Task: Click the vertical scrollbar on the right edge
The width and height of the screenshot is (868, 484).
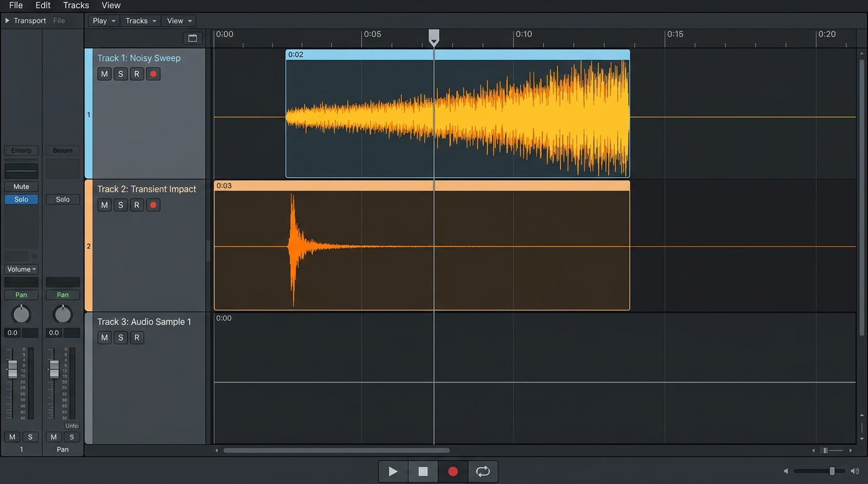Action: click(862, 197)
